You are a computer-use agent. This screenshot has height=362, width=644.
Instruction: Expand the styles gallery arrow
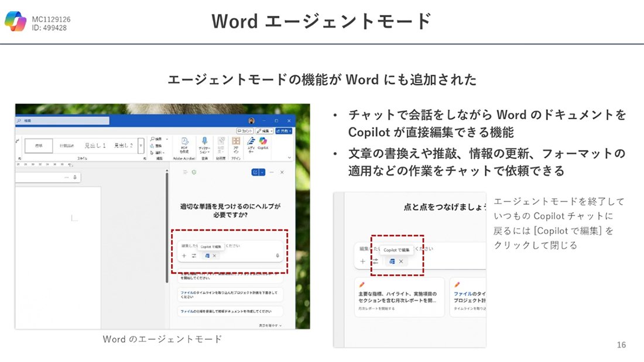tap(141, 146)
